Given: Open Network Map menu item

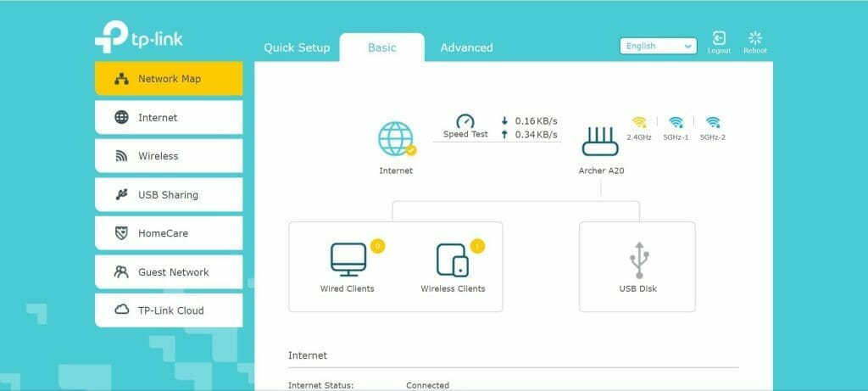Looking at the screenshot, I should [169, 79].
